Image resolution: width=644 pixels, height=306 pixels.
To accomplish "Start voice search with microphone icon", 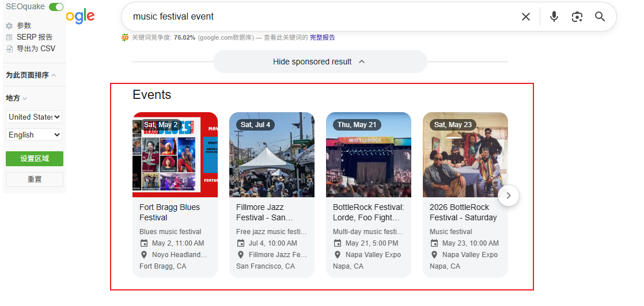I will (x=554, y=17).
